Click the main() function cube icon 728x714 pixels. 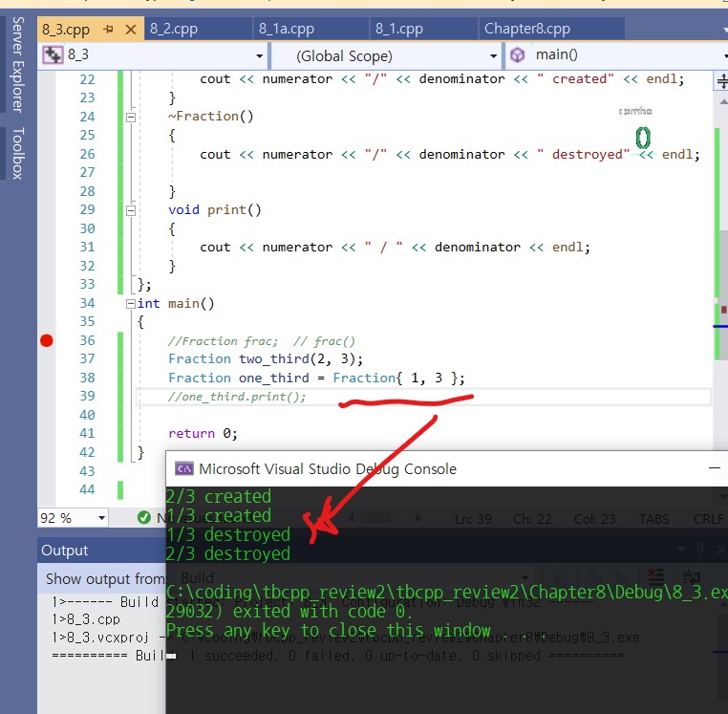pyautogui.click(x=518, y=55)
